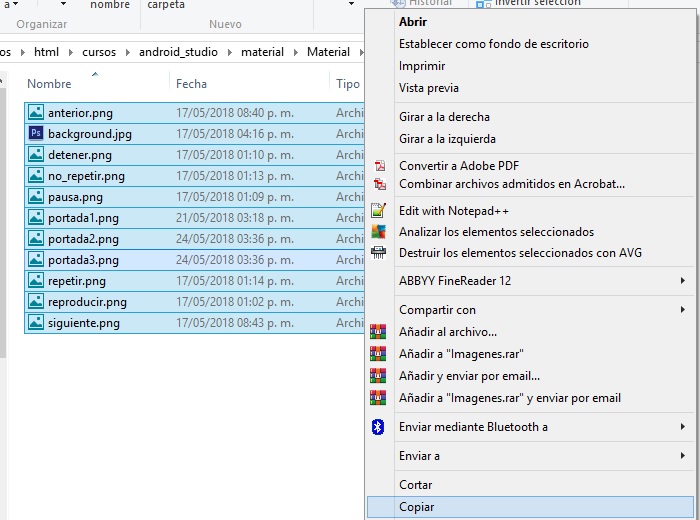Click the image icon next to anterior.png
700x520 pixels.
[36, 113]
